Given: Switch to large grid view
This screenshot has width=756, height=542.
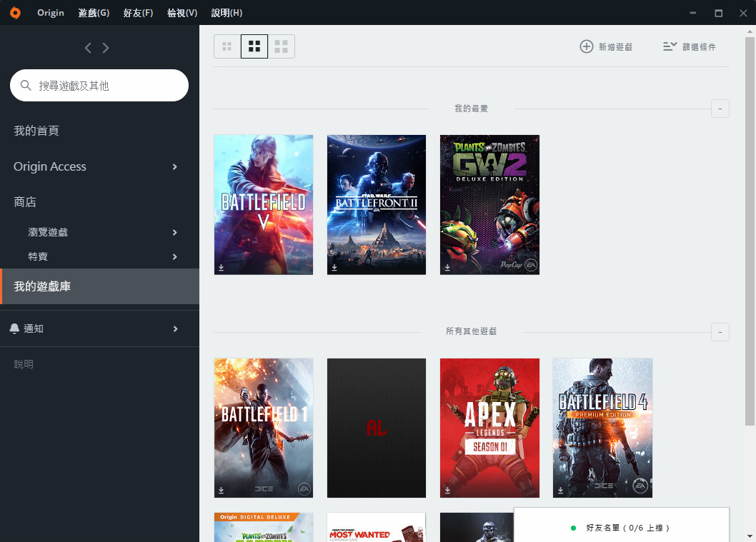Looking at the screenshot, I should 281,46.
